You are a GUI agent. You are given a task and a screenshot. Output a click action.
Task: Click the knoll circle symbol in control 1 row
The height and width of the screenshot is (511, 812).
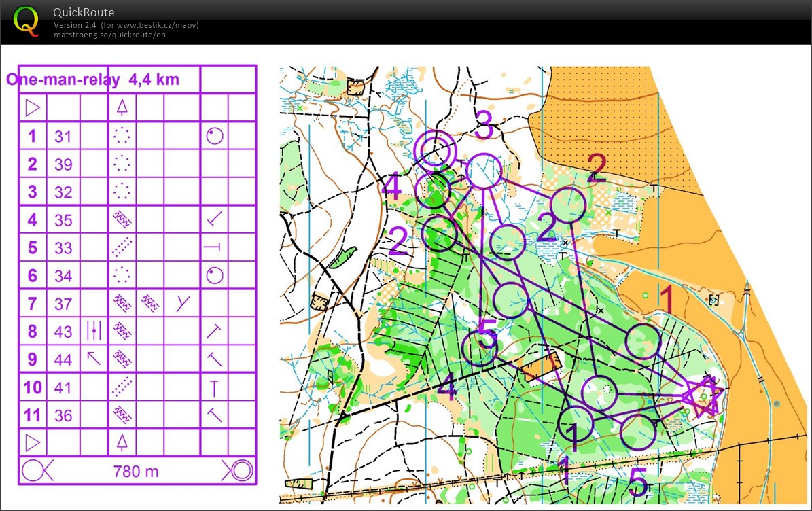[215, 136]
